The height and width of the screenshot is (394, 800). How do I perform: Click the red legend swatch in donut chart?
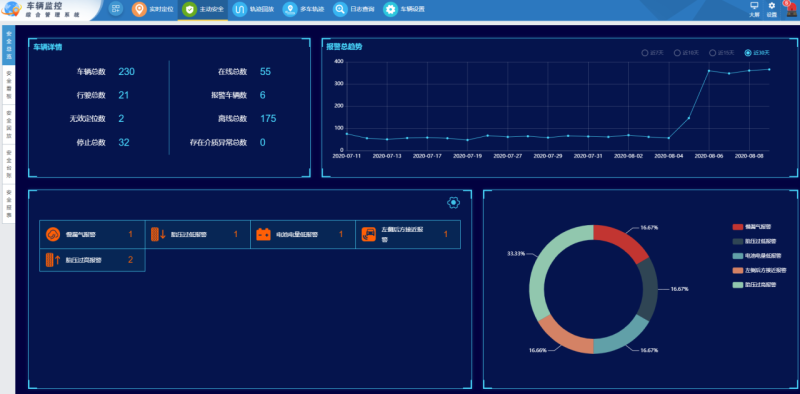pyautogui.click(x=738, y=227)
